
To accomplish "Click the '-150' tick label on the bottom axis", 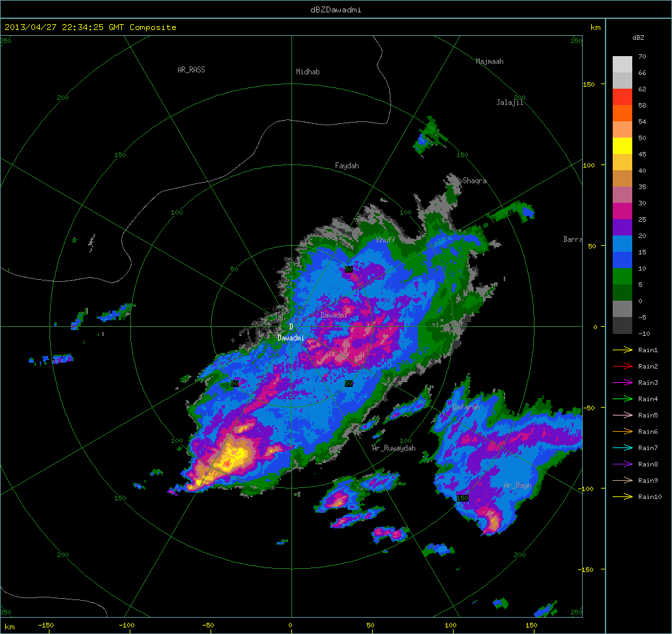I will 46,625.
